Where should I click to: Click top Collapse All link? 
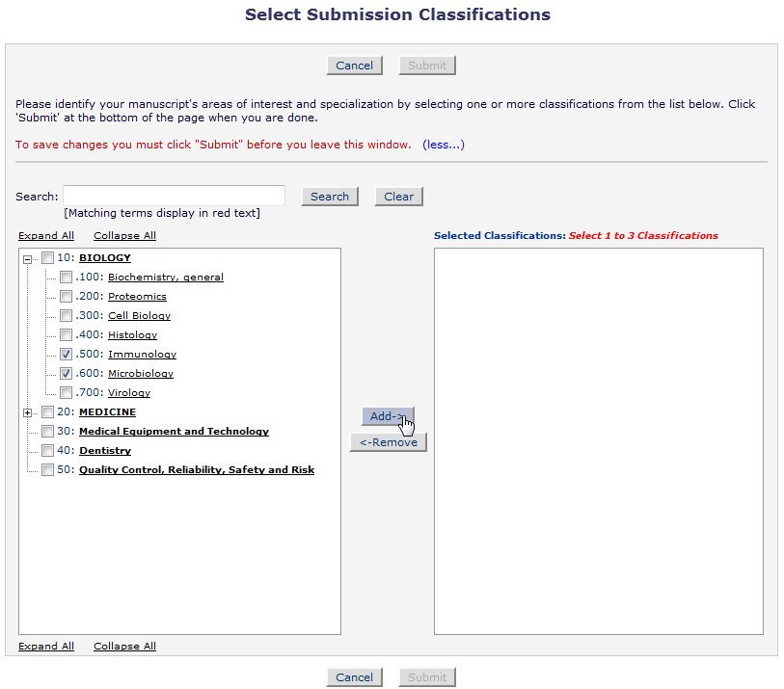(x=124, y=236)
